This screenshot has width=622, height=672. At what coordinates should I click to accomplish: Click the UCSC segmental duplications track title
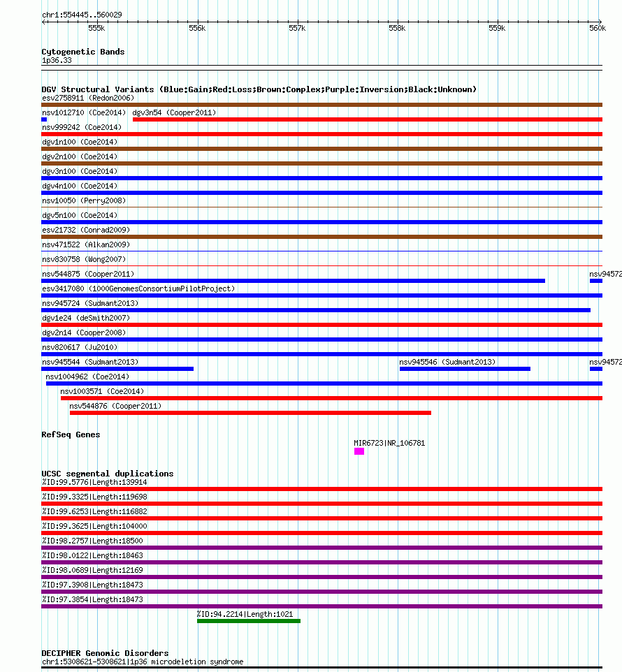(107, 474)
